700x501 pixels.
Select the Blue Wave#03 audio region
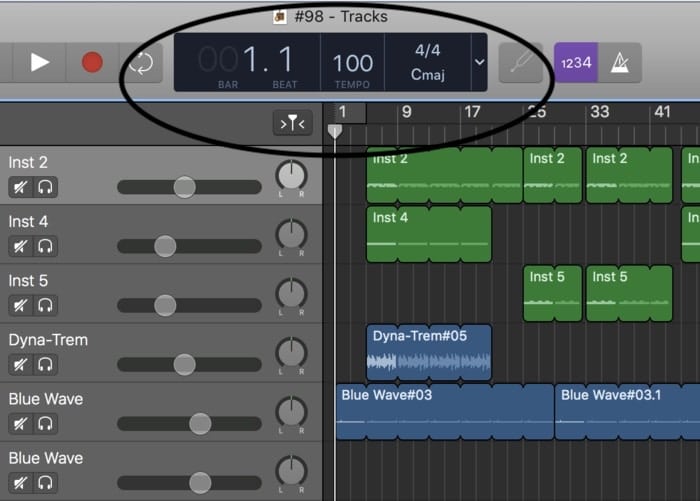(x=445, y=411)
